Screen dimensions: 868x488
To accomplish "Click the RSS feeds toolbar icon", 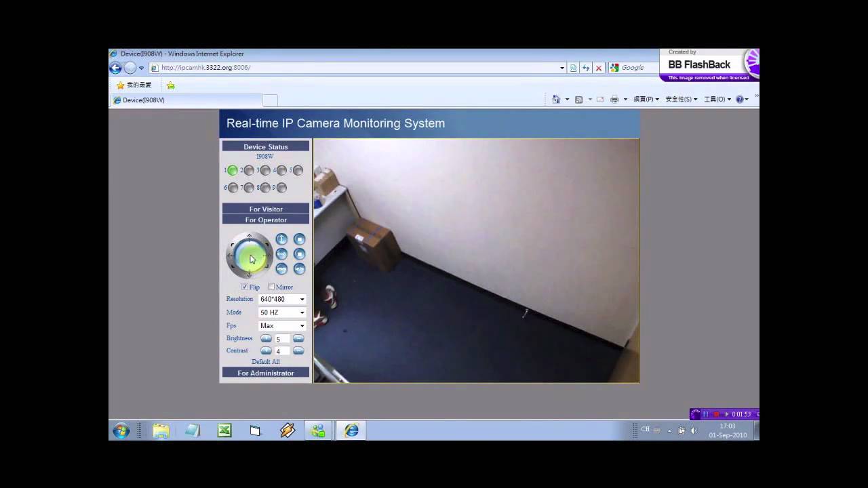I will tap(578, 100).
